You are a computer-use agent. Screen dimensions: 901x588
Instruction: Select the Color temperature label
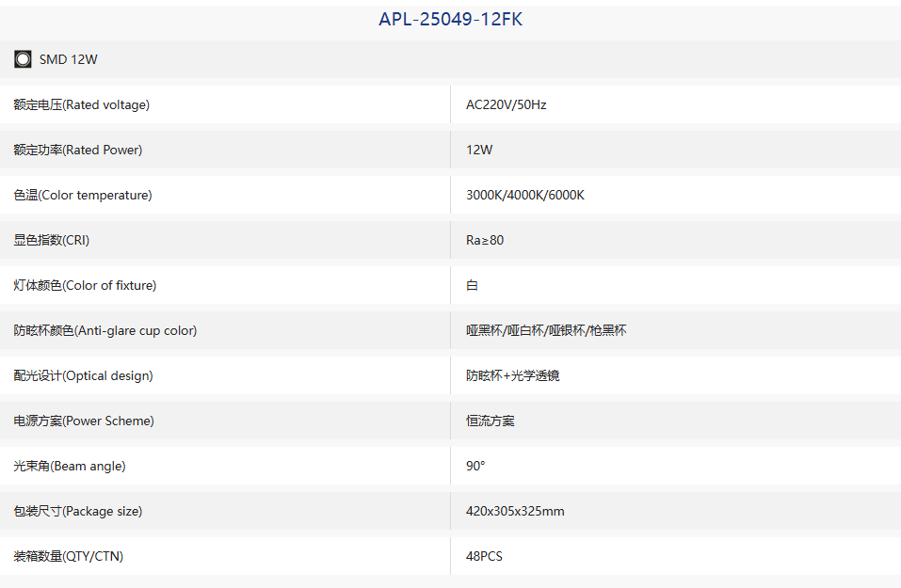[x=83, y=196]
